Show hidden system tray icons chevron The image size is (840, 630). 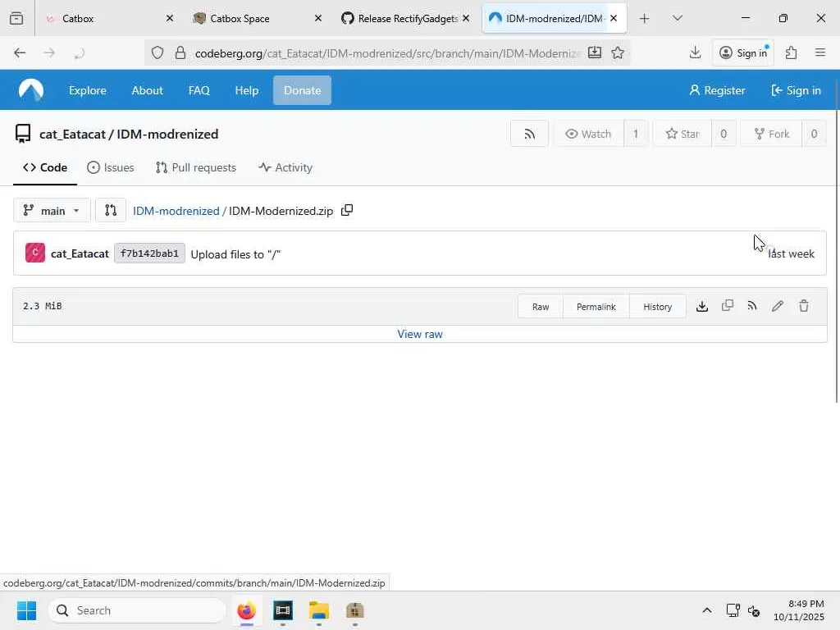[706, 610]
